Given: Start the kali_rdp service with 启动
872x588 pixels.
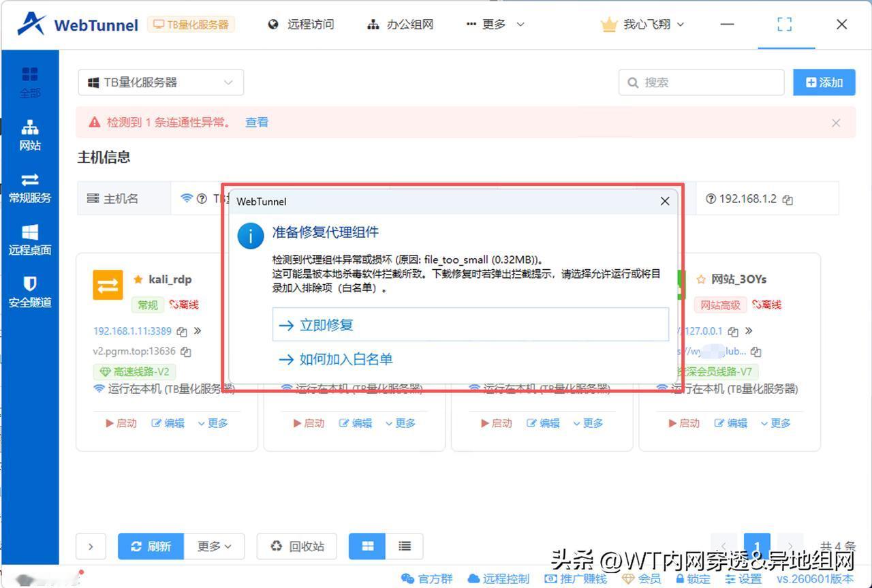Looking at the screenshot, I should point(121,423).
